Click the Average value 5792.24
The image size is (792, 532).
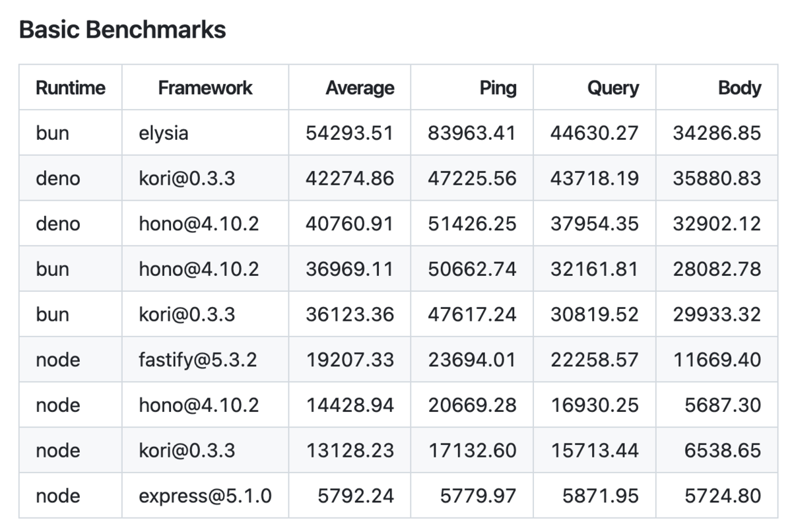[356, 496]
